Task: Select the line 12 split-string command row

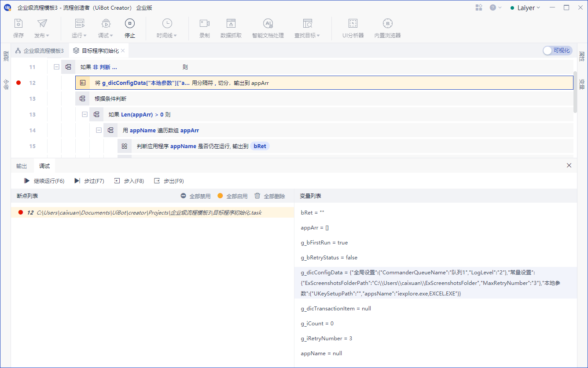Action: (324, 83)
